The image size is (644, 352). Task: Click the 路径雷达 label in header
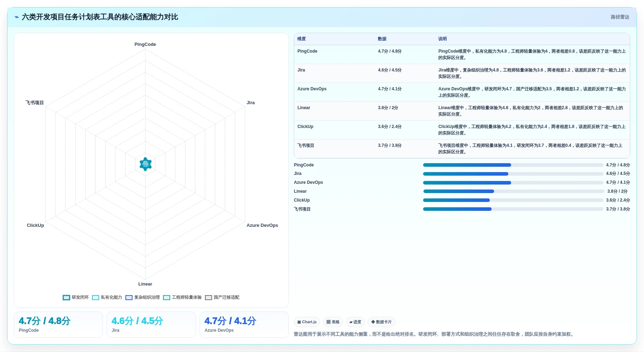click(x=620, y=17)
